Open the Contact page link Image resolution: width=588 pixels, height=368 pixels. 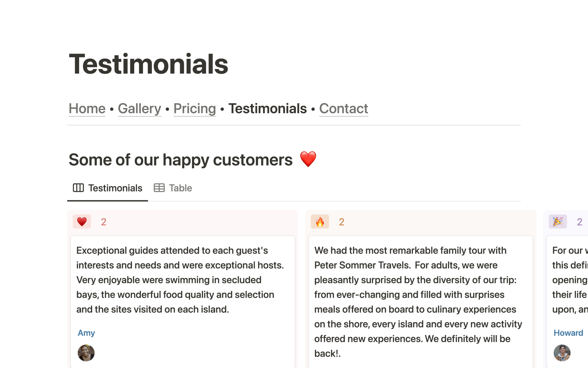[x=344, y=109]
